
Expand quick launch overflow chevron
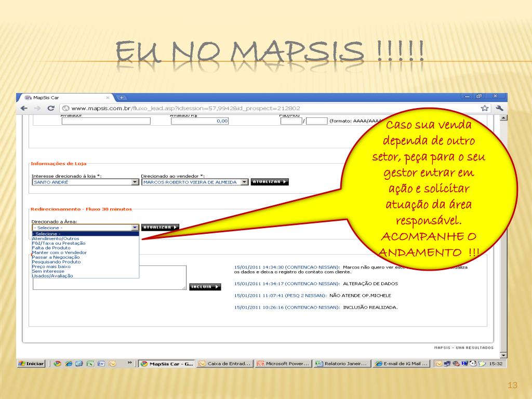click(129, 363)
